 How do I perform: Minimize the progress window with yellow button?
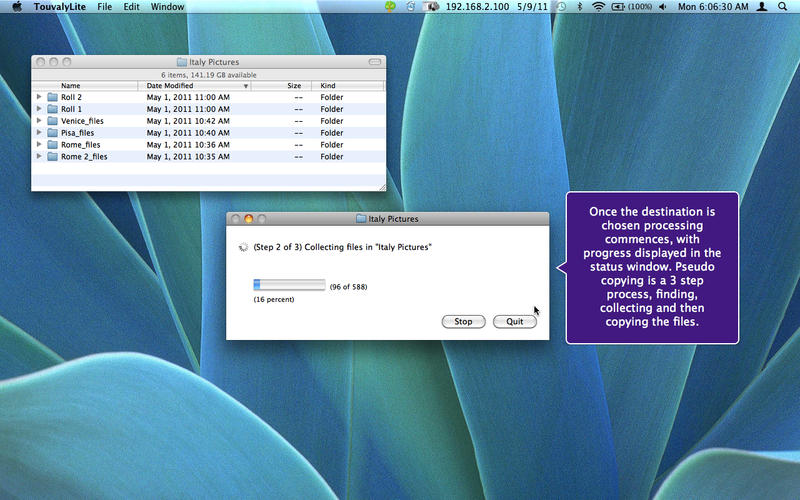[x=248, y=218]
